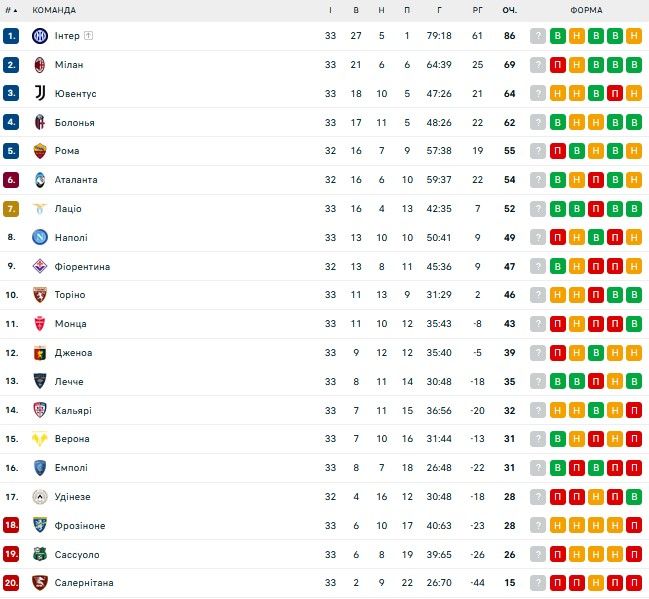Click Inter's gray question mark form box
649x599 pixels.
coord(538,36)
